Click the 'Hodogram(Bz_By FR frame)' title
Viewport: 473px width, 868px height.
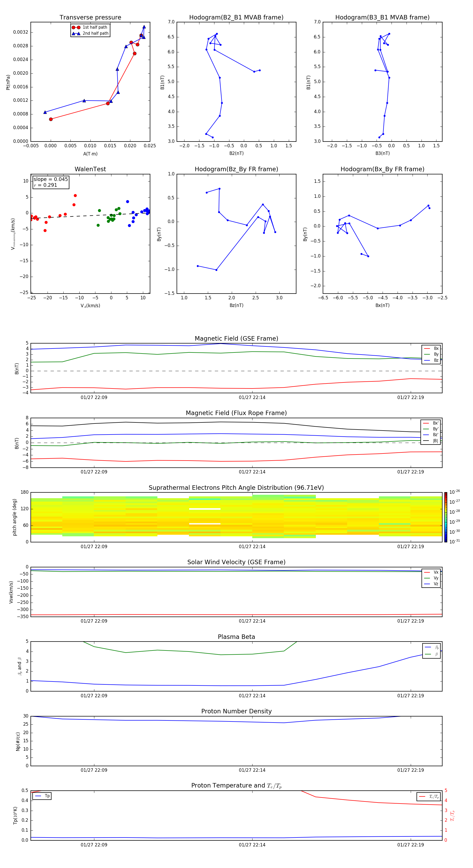coord(236,169)
